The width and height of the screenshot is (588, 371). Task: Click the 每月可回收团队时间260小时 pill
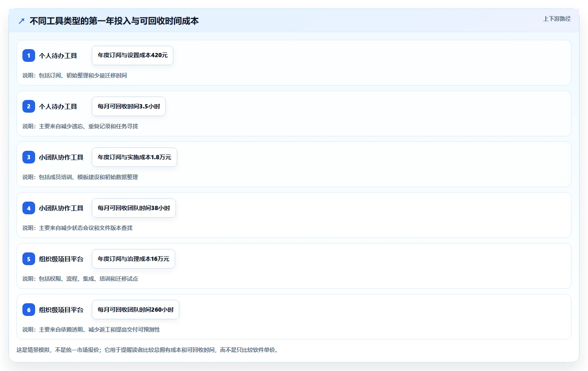[135, 310]
